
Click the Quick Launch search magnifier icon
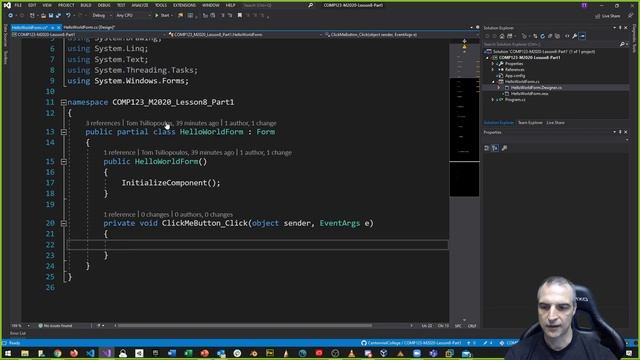(311, 5)
